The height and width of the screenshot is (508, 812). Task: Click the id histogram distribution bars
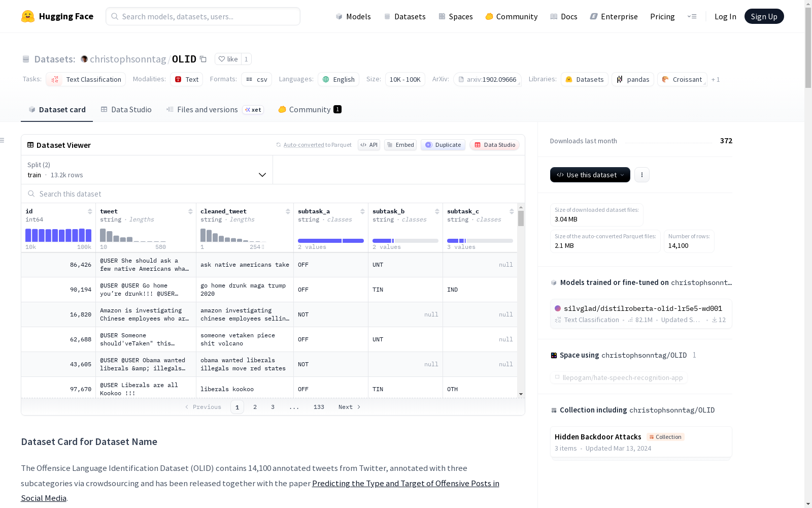coord(58,235)
